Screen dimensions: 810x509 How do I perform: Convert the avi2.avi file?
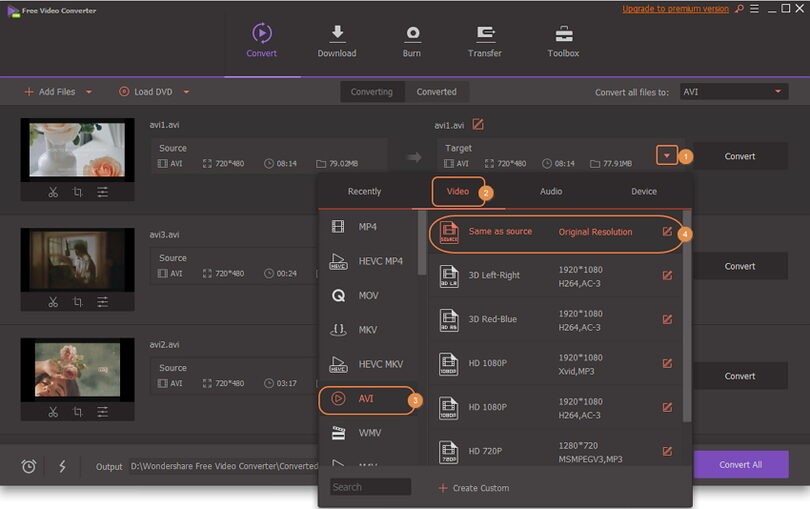[x=740, y=376]
